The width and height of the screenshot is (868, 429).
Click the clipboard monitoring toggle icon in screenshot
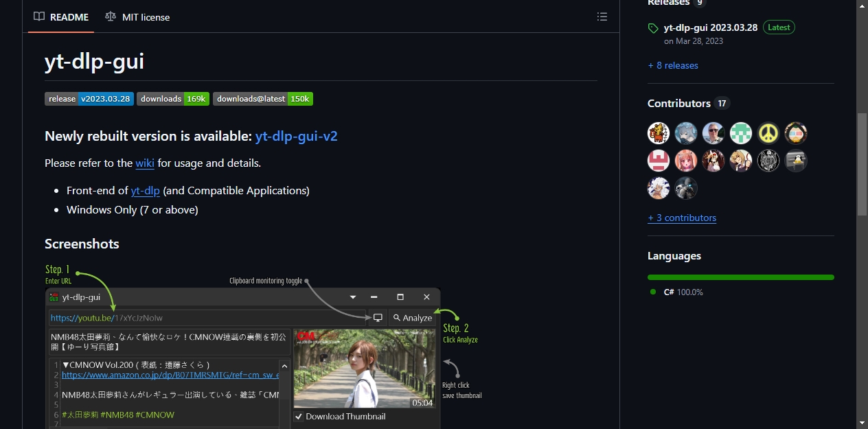click(x=378, y=318)
